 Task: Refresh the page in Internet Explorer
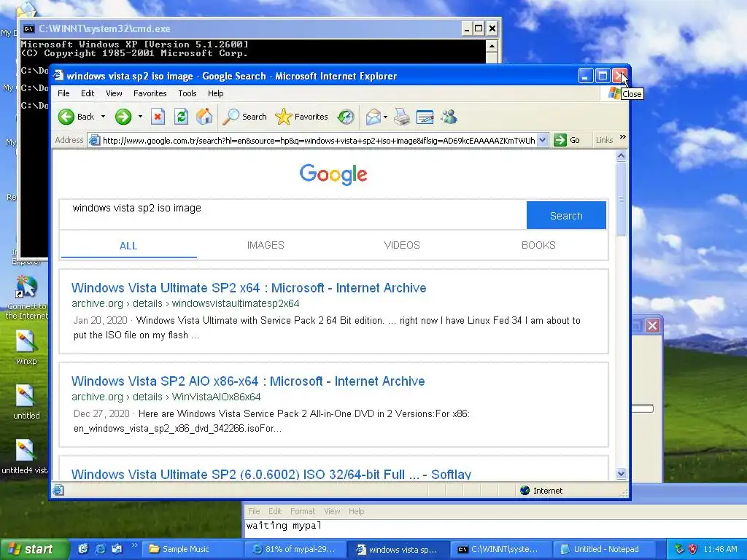pyautogui.click(x=181, y=117)
